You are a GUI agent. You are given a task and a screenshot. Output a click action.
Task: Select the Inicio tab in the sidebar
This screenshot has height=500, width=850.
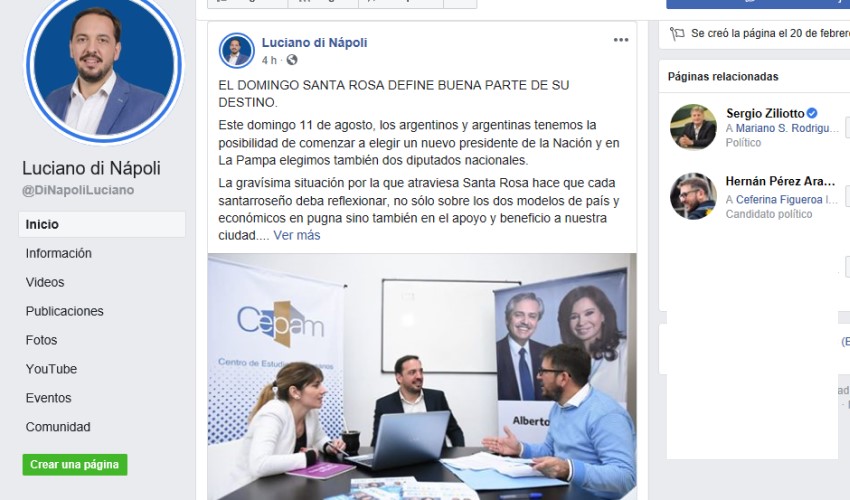click(x=102, y=225)
